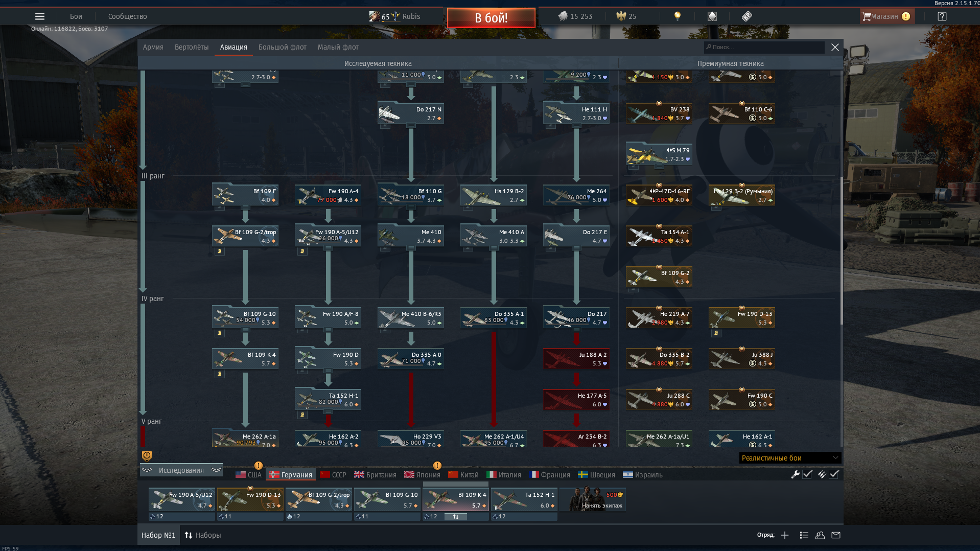Select Япония nation tab
This screenshot has height=551, width=980.
point(422,475)
